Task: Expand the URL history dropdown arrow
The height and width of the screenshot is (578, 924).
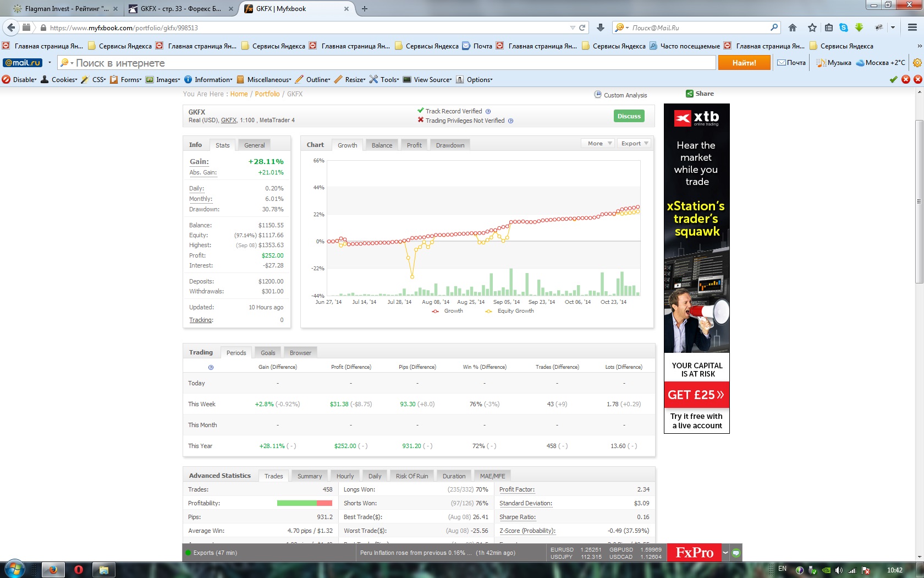Action: click(x=573, y=28)
